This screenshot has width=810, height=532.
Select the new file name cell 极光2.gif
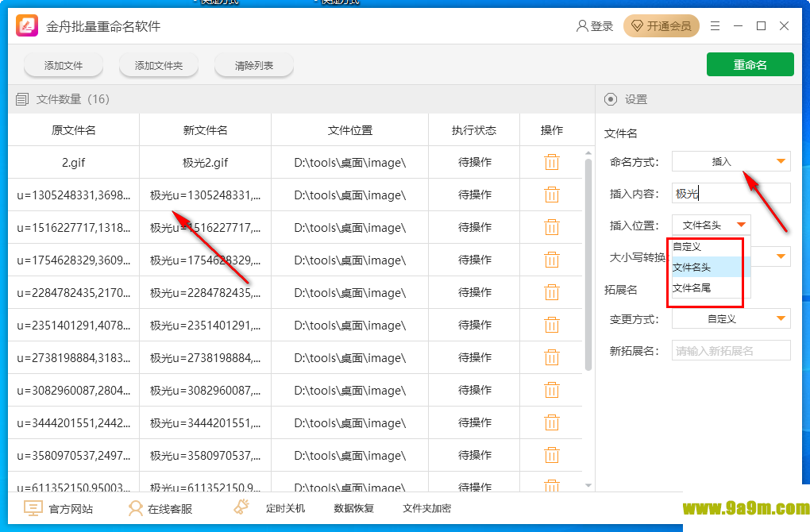click(x=205, y=163)
